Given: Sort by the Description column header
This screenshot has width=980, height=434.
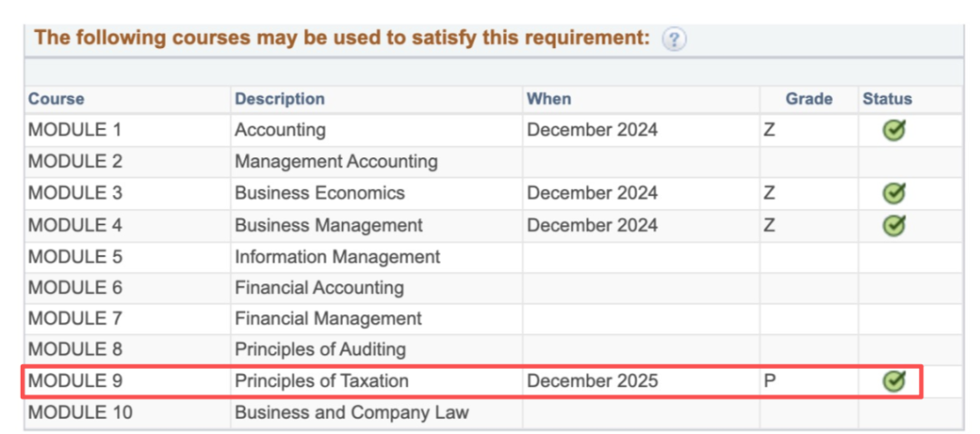Looking at the screenshot, I should [279, 99].
